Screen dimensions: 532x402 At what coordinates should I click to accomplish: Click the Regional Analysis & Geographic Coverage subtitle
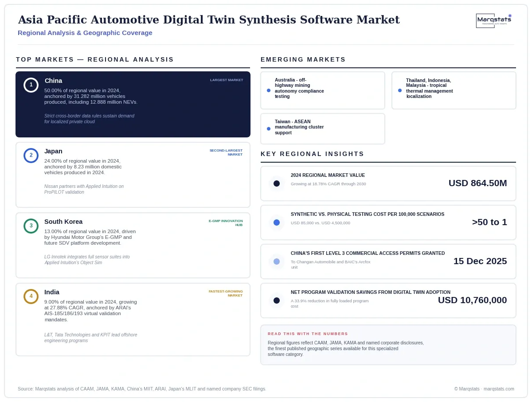[x=85, y=33]
